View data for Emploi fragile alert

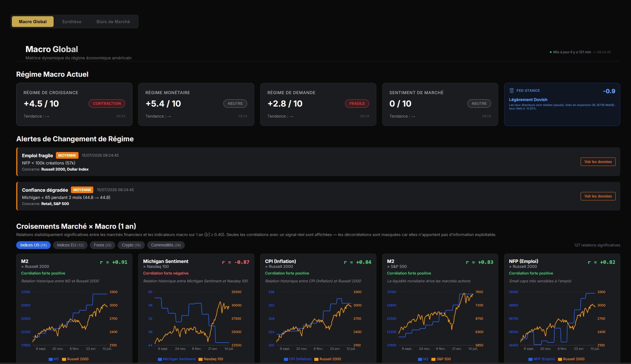[x=598, y=162]
